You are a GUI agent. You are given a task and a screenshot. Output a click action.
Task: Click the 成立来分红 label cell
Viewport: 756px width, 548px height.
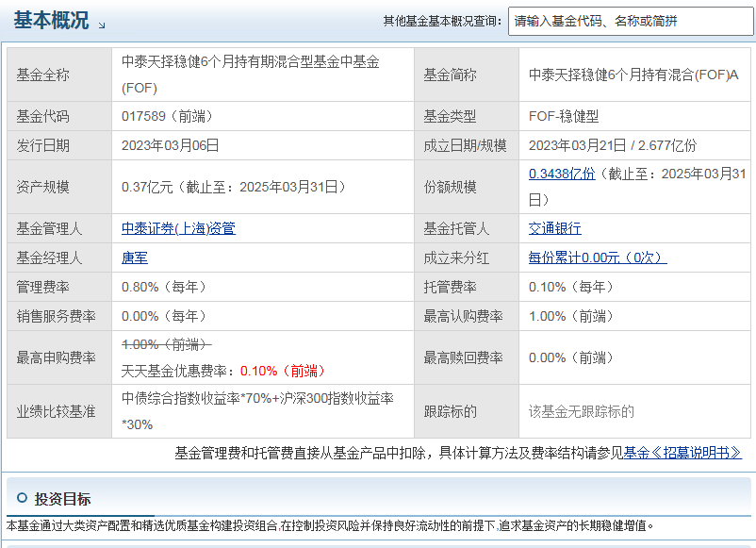tap(467, 257)
